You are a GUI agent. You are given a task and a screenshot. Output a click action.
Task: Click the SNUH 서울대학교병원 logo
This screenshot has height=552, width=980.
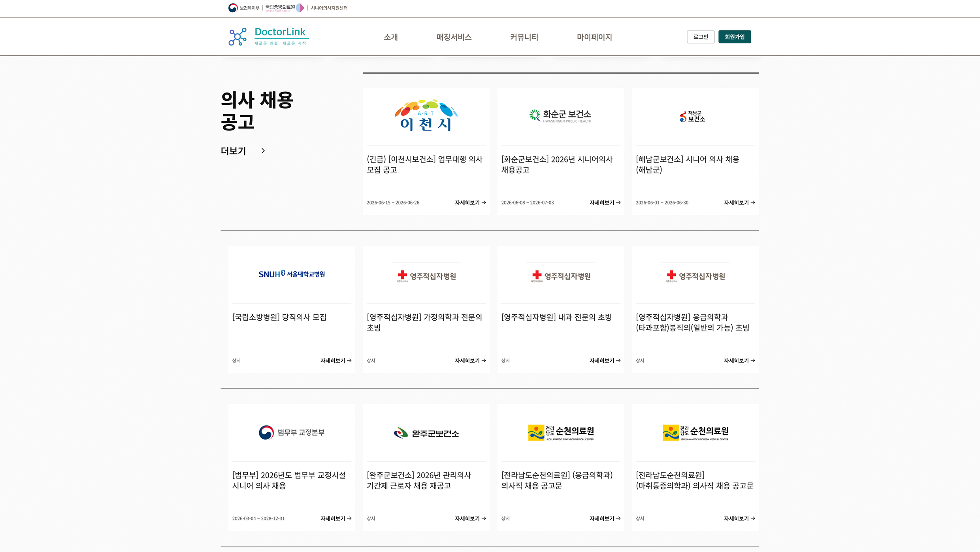click(x=292, y=274)
